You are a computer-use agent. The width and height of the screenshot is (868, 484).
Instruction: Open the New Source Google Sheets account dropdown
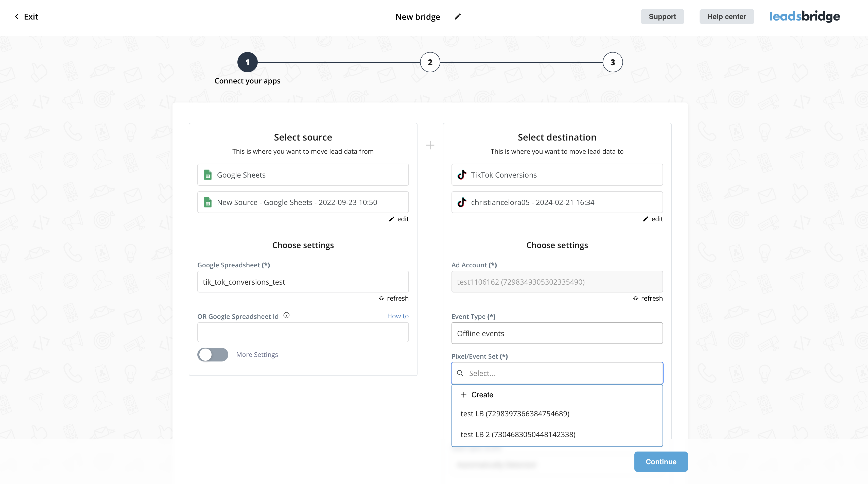[303, 202]
